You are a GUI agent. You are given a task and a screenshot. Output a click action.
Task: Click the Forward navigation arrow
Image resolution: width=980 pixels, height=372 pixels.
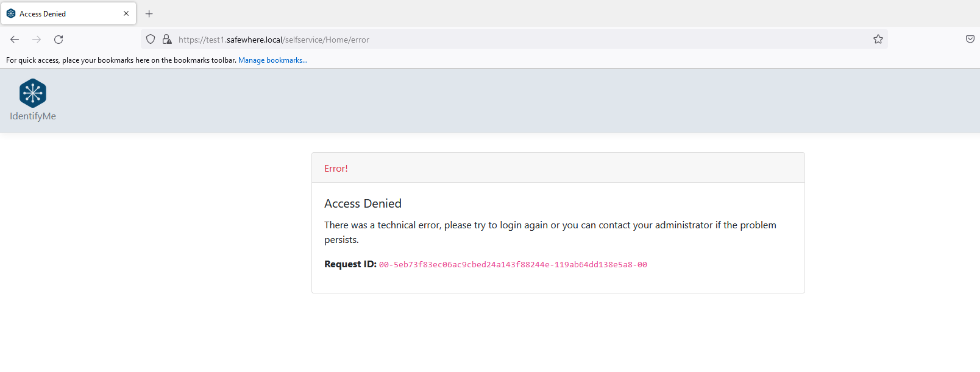pyautogui.click(x=37, y=40)
